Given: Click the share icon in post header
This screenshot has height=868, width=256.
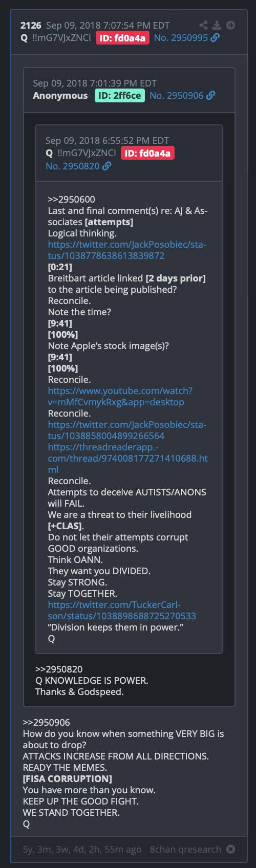Looking at the screenshot, I should pos(203,25).
